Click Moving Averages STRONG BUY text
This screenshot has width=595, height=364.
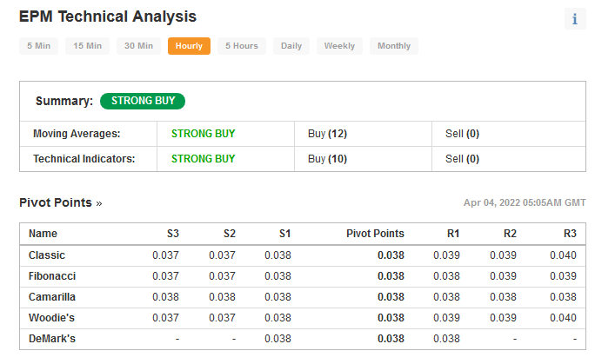[x=203, y=134]
